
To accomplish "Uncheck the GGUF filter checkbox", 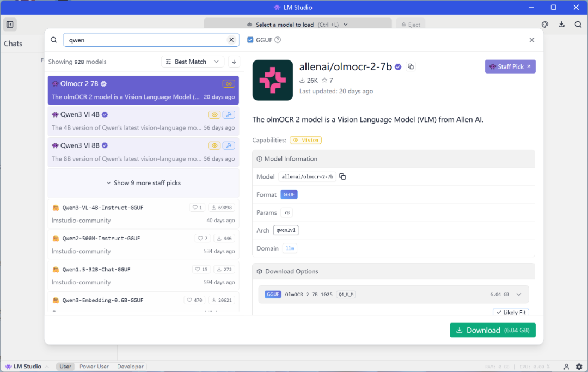I will point(250,40).
